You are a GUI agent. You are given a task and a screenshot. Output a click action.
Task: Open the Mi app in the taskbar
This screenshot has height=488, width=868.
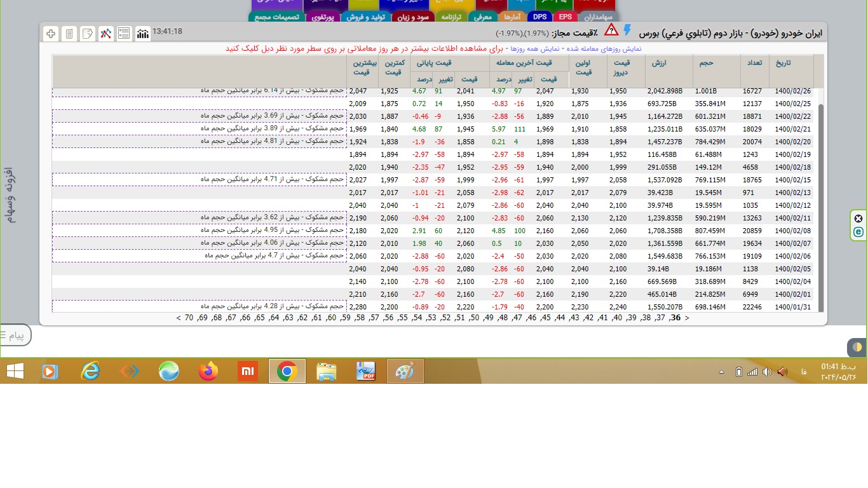247,371
